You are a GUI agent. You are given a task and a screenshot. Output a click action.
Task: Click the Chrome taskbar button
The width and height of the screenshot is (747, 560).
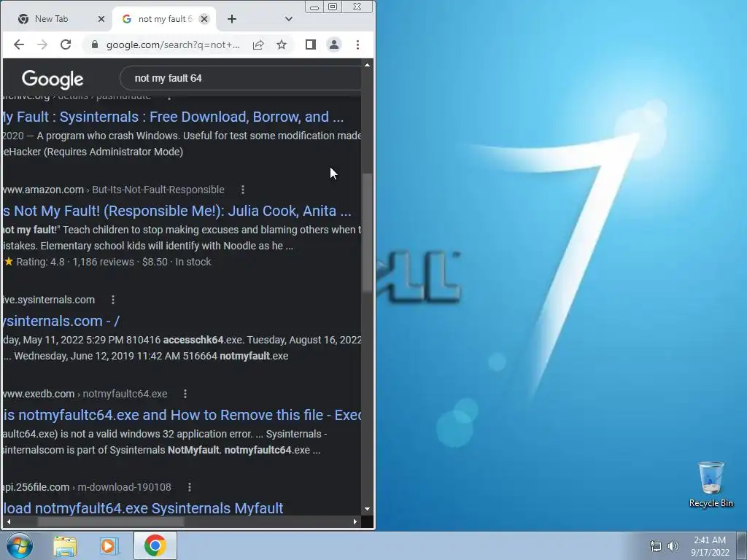[155, 545]
